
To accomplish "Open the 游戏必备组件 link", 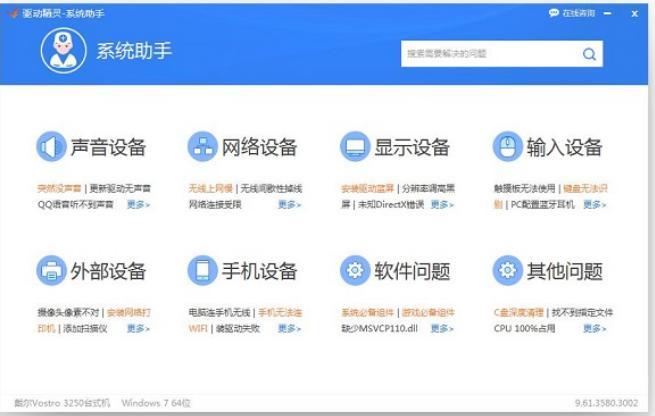I will pos(429,312).
